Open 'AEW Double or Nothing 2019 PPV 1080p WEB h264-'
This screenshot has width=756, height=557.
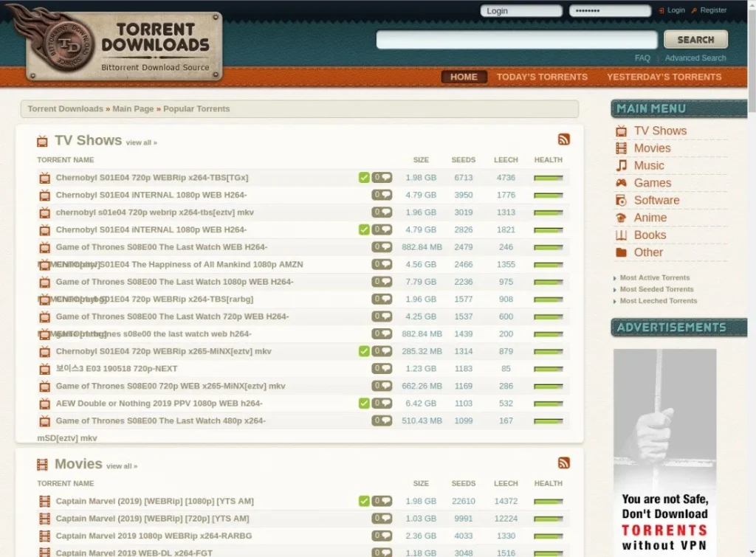pos(159,404)
